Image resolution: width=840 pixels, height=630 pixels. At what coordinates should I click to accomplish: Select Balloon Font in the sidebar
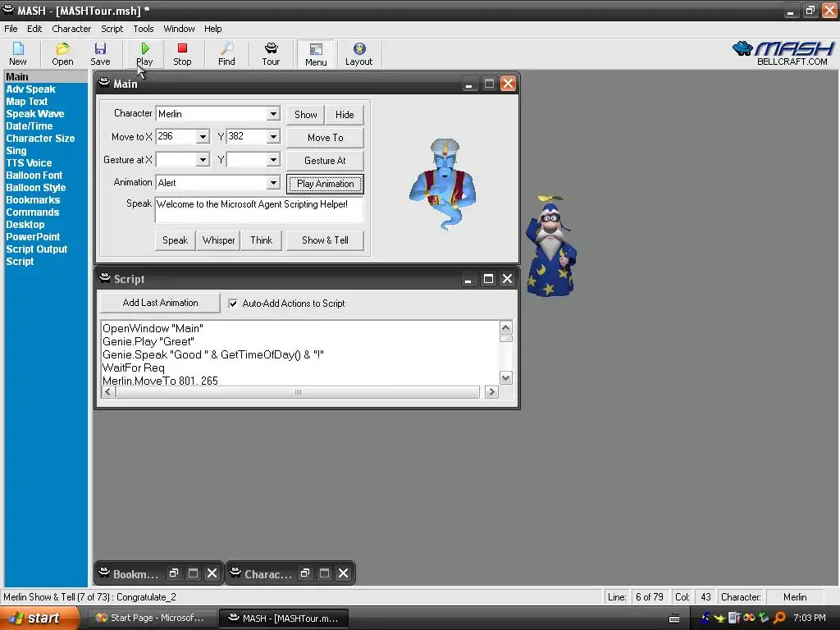coord(34,176)
